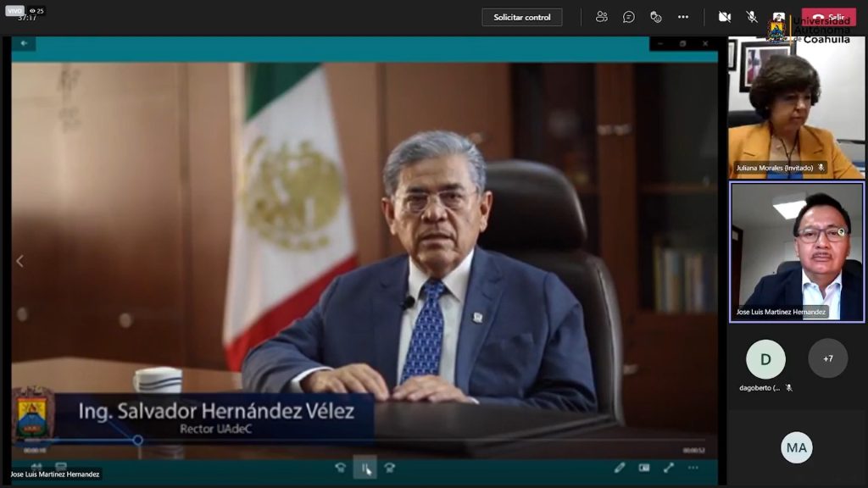868x488 pixels.
Task: Click the back arrow in video player
Action: pos(24,43)
